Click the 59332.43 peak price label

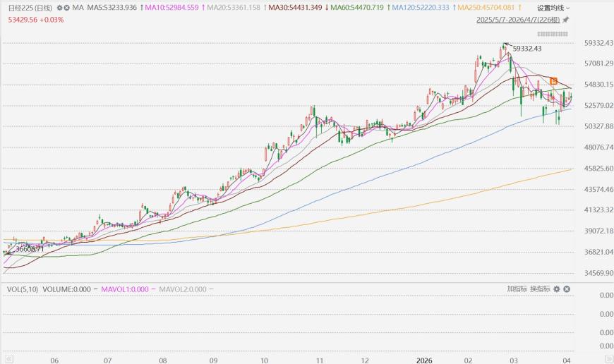point(526,49)
